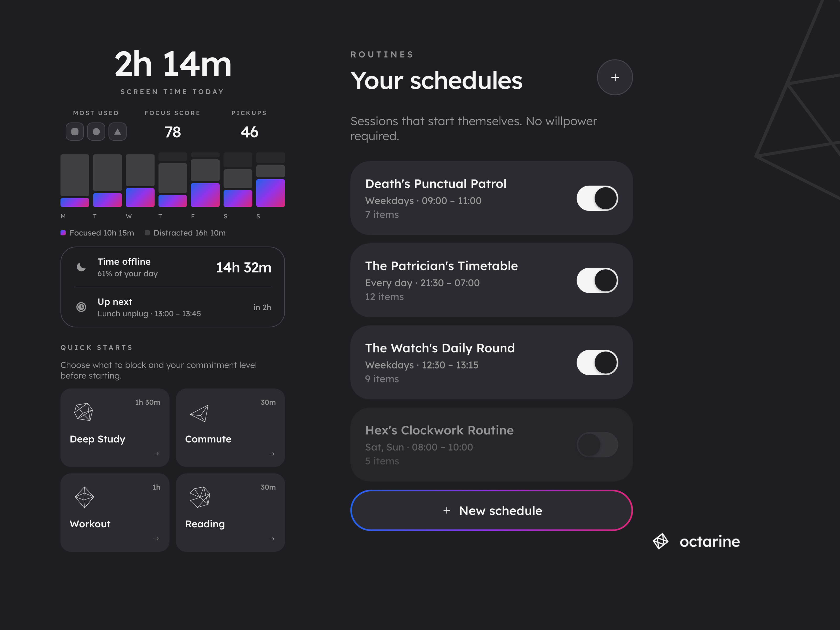Click the 14h 32m offline value
This screenshot has width=840, height=630.
click(x=244, y=268)
